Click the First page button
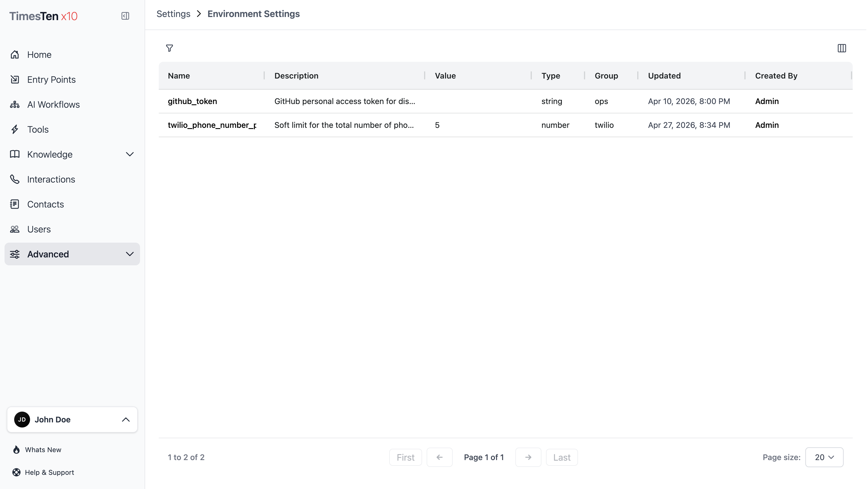Image resolution: width=868 pixels, height=489 pixels. (405, 457)
